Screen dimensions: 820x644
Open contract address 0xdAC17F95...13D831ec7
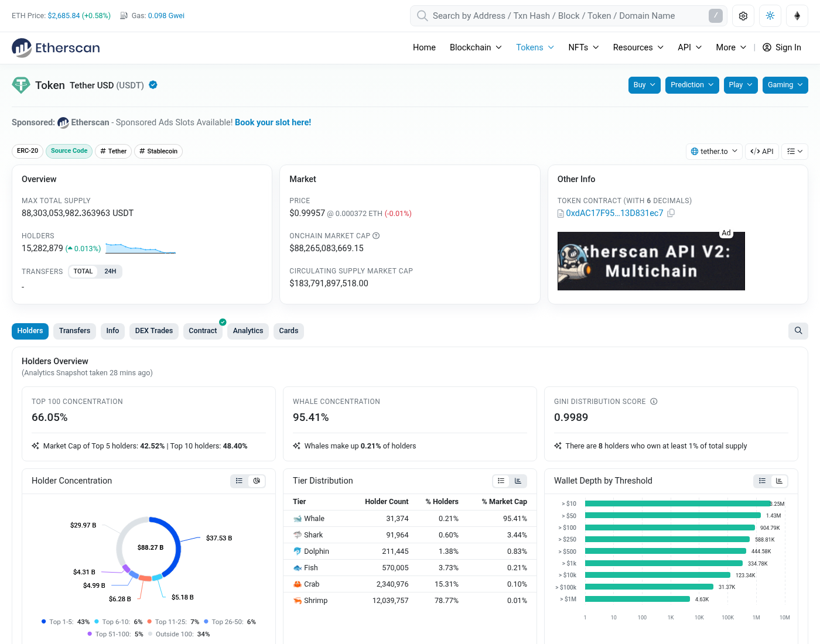(x=614, y=213)
